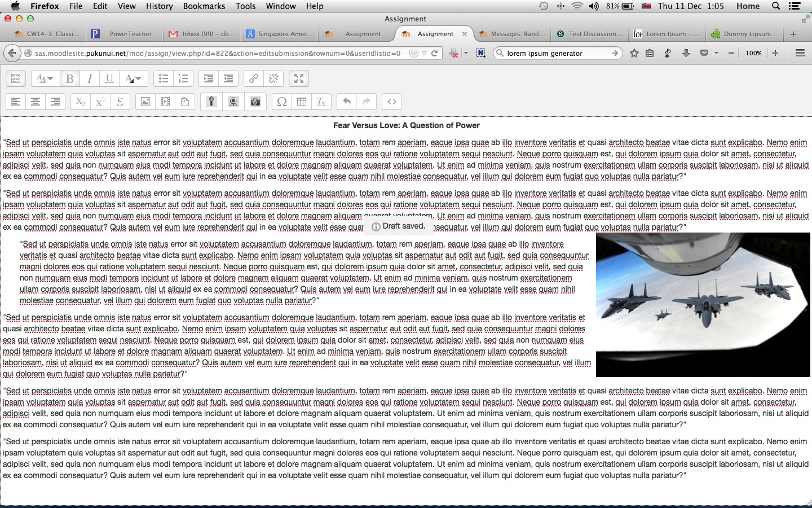Click the right indent/outdent icon before the link icon
Image resolution: width=812 pixels, height=508 pixels.
click(228, 78)
